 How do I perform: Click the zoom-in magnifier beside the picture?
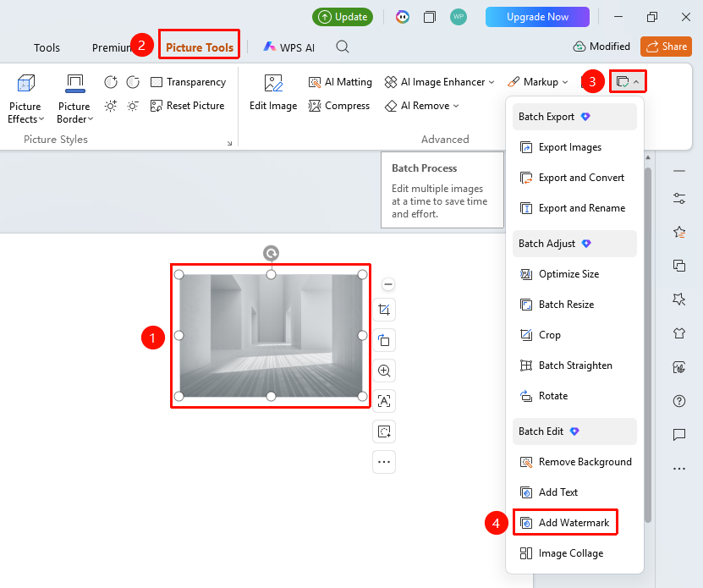[x=384, y=371]
